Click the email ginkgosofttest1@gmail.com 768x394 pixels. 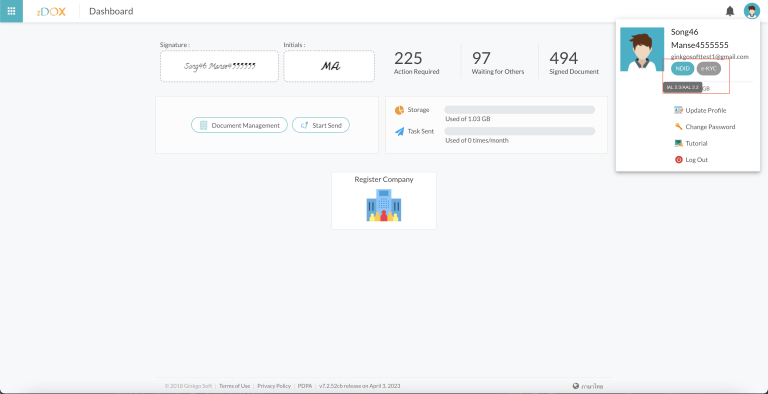pyautogui.click(x=710, y=57)
